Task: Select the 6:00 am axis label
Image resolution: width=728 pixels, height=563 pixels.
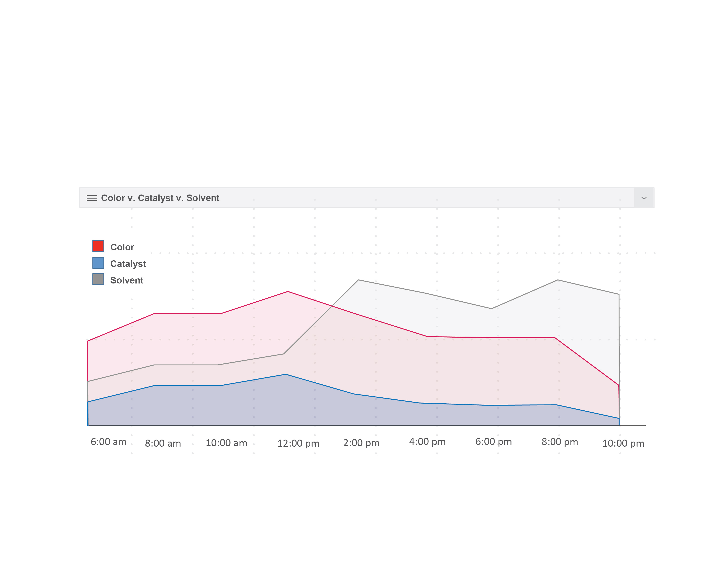Action: pyautogui.click(x=109, y=442)
